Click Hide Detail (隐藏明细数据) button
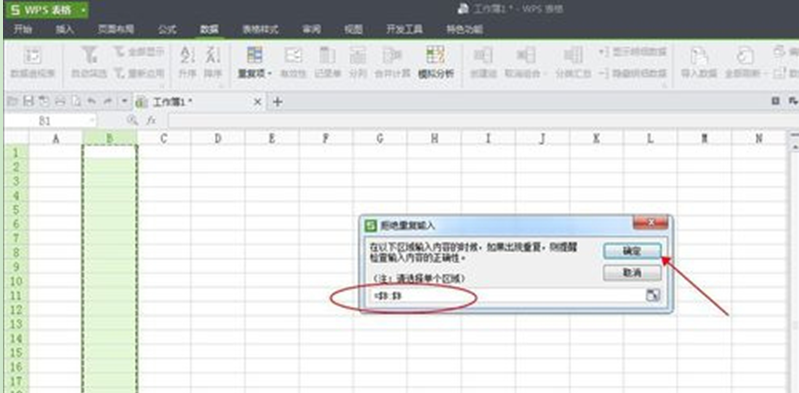 point(632,73)
